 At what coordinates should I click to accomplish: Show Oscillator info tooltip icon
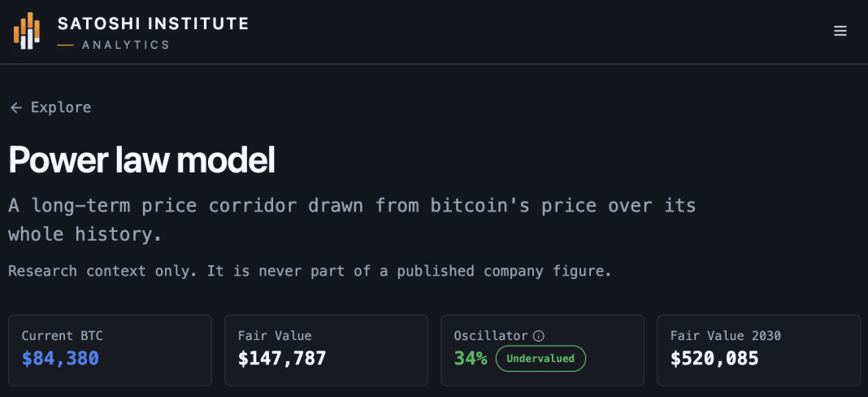click(x=538, y=335)
